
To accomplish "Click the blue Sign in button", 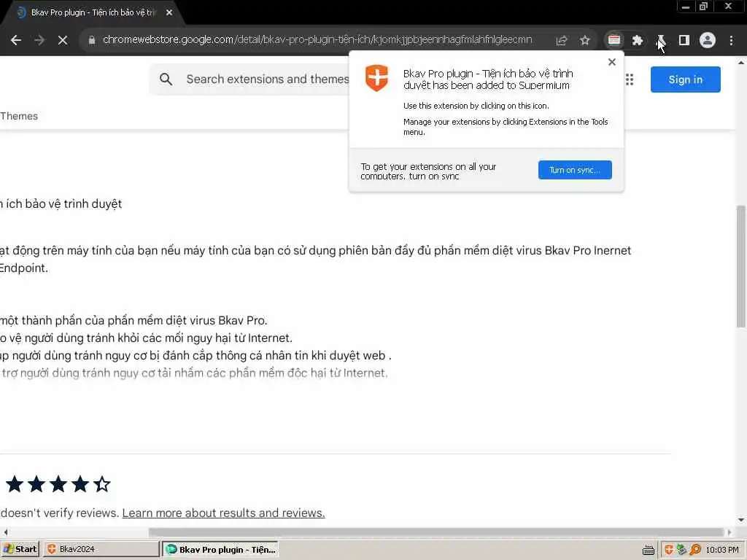I will pyautogui.click(x=686, y=79).
